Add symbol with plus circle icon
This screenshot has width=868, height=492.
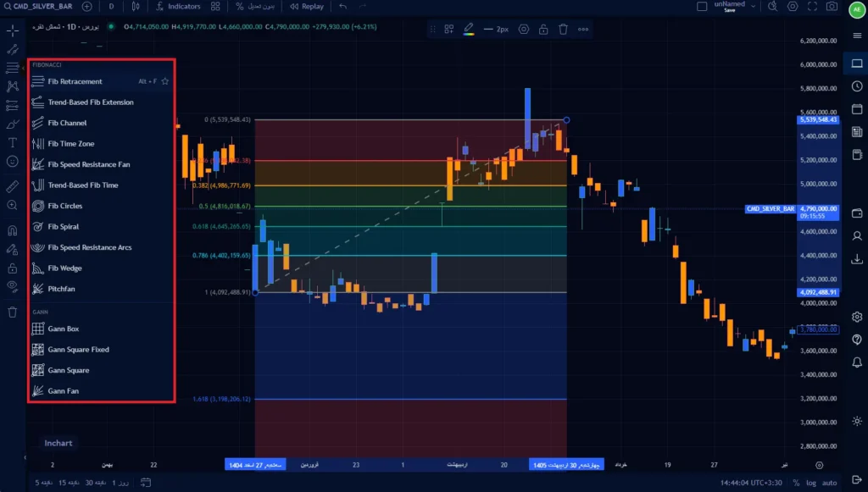[x=87, y=7]
